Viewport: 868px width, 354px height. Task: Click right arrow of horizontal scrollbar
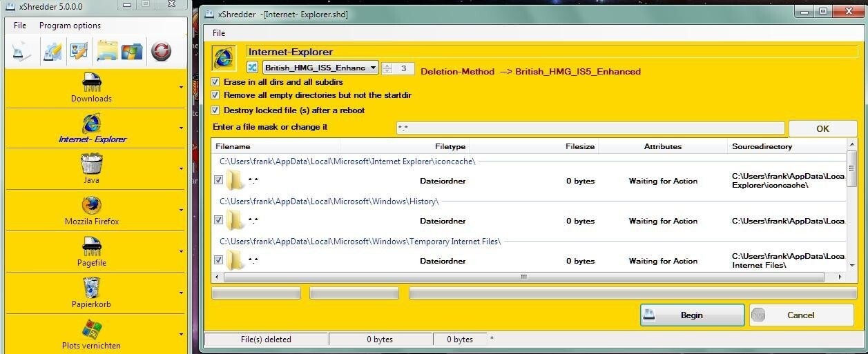pyautogui.click(x=840, y=277)
